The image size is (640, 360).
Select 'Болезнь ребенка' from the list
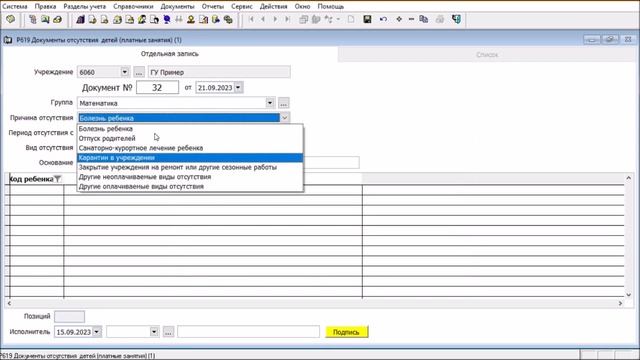click(190, 129)
